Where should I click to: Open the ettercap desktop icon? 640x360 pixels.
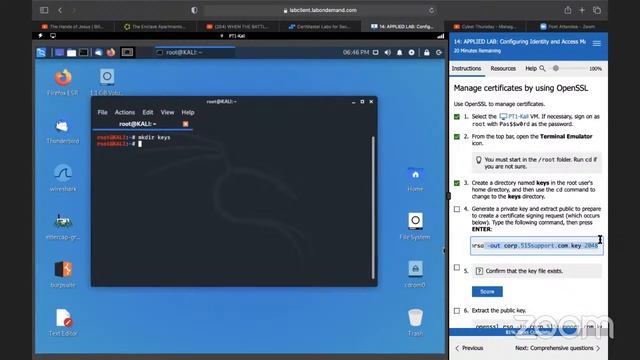click(x=62, y=227)
